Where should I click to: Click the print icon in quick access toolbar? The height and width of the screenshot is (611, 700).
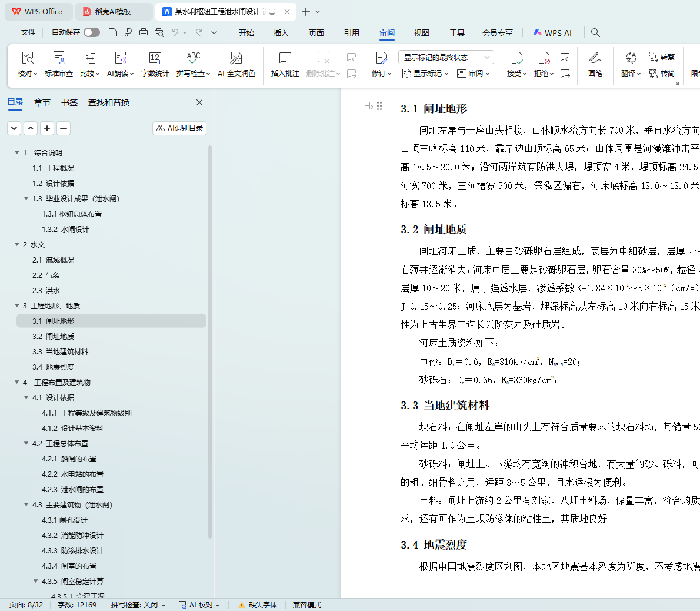[x=144, y=33]
